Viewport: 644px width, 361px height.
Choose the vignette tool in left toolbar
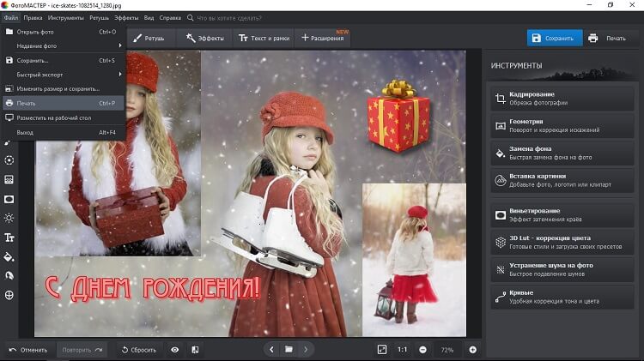pos(9,199)
